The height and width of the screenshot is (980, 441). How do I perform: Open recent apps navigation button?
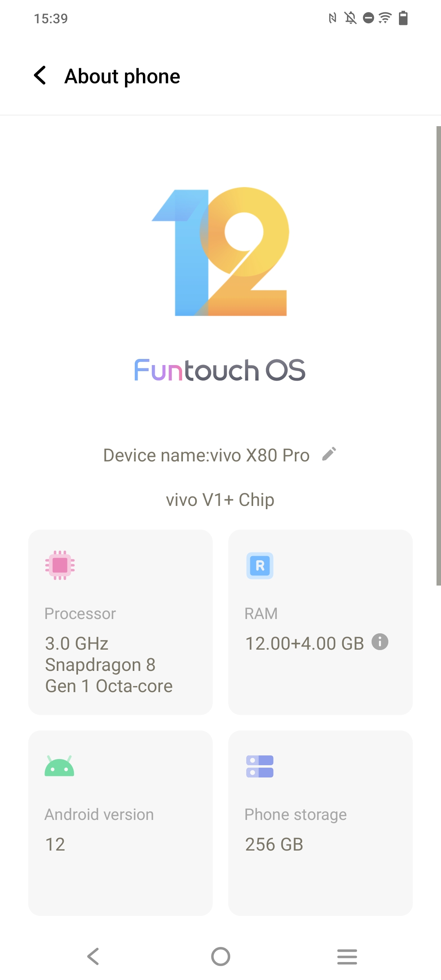(347, 957)
